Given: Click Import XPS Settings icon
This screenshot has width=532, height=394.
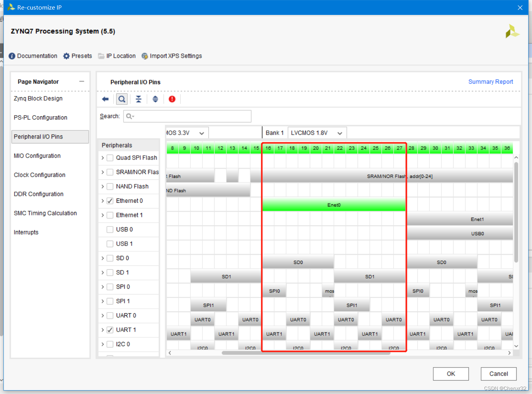Looking at the screenshot, I should point(145,56).
